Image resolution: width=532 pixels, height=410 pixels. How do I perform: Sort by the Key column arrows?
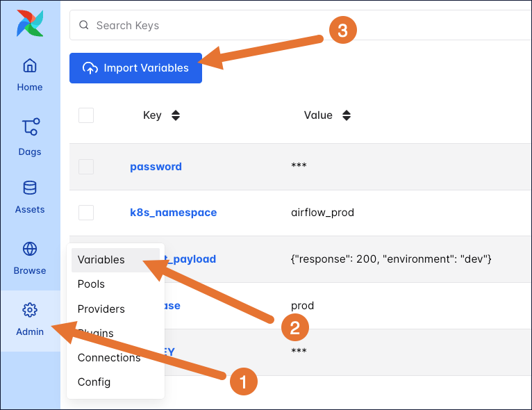pos(176,116)
